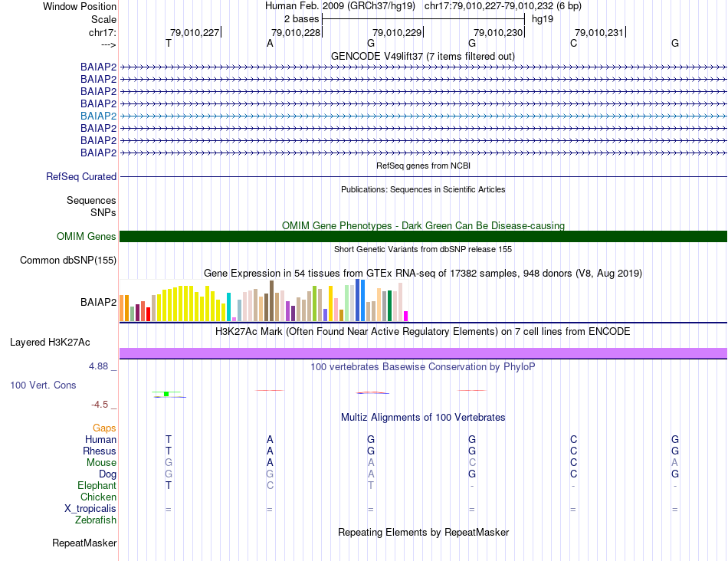Select the Scale label in ruler track
Screen dimensions: 728x561
(x=103, y=19)
